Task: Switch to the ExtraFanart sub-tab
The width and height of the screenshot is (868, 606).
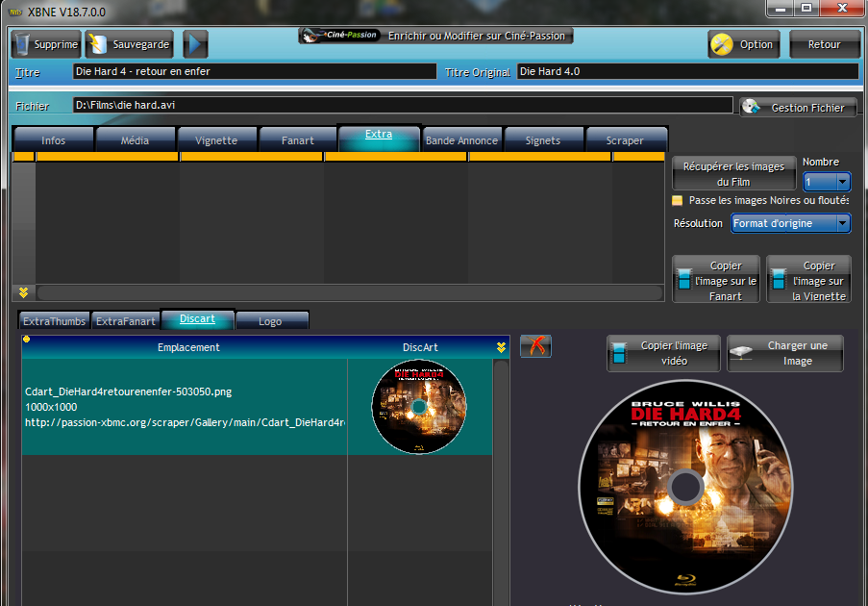Action: [x=126, y=321]
